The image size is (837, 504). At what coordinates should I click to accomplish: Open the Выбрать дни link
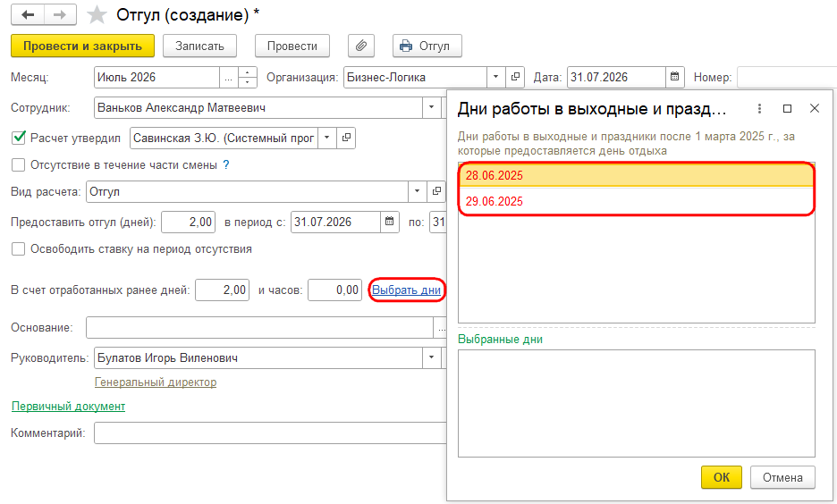(x=406, y=290)
